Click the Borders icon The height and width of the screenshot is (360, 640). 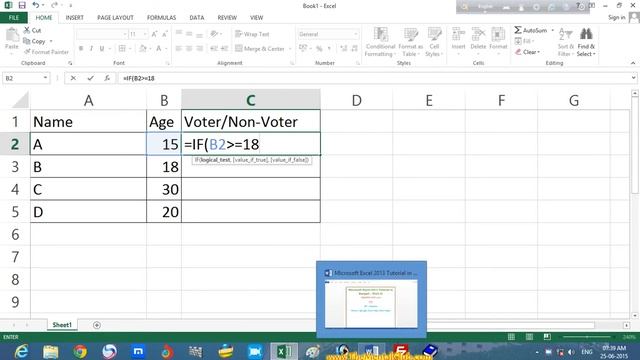pyautogui.click(x=122, y=49)
